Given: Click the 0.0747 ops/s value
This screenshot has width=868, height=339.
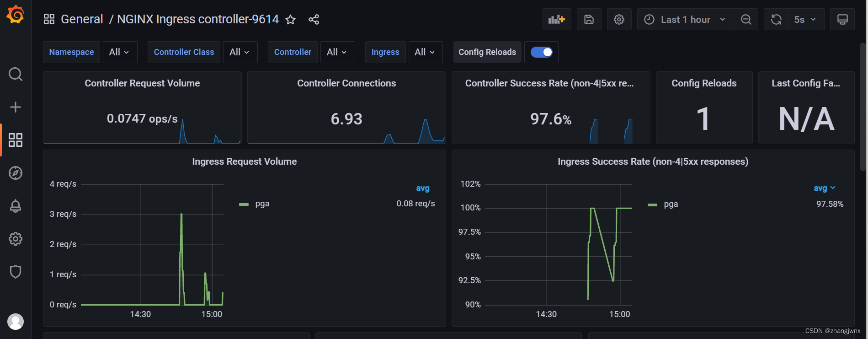Looking at the screenshot, I should [142, 118].
